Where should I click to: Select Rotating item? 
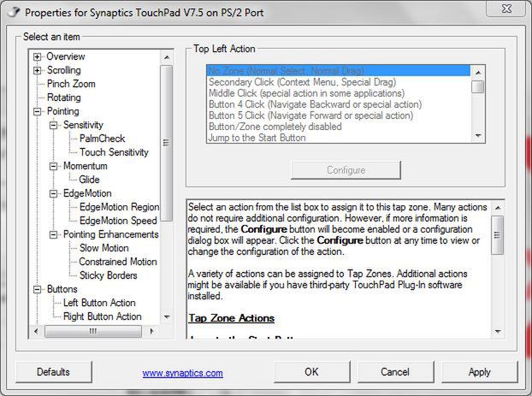tap(64, 98)
